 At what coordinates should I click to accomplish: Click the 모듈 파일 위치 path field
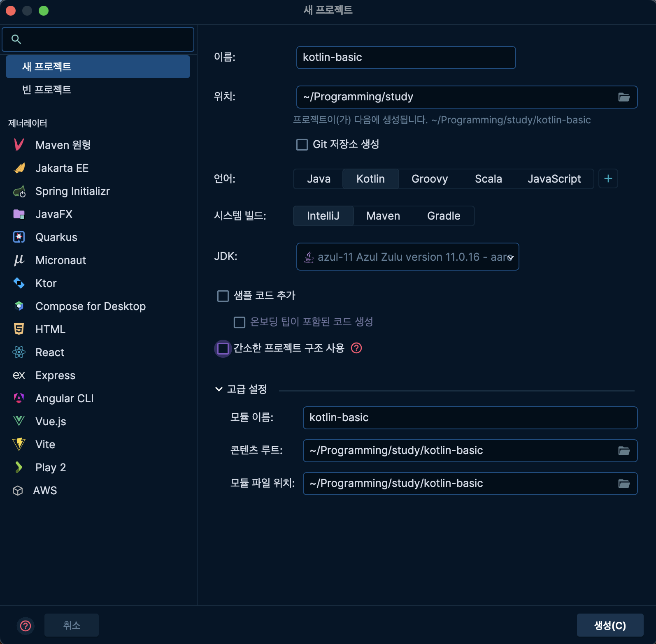click(x=470, y=484)
